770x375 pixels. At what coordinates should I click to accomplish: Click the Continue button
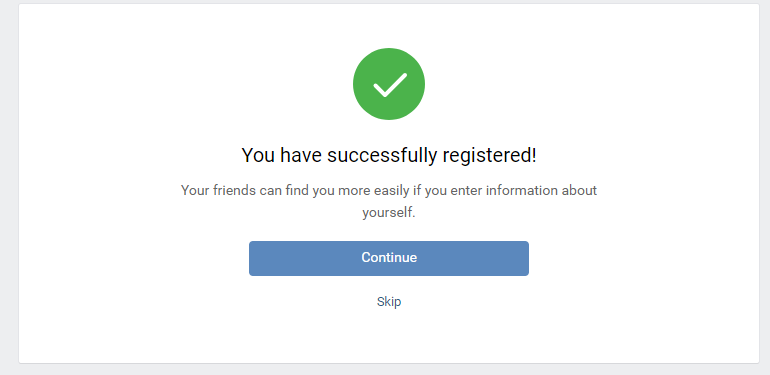pos(388,258)
